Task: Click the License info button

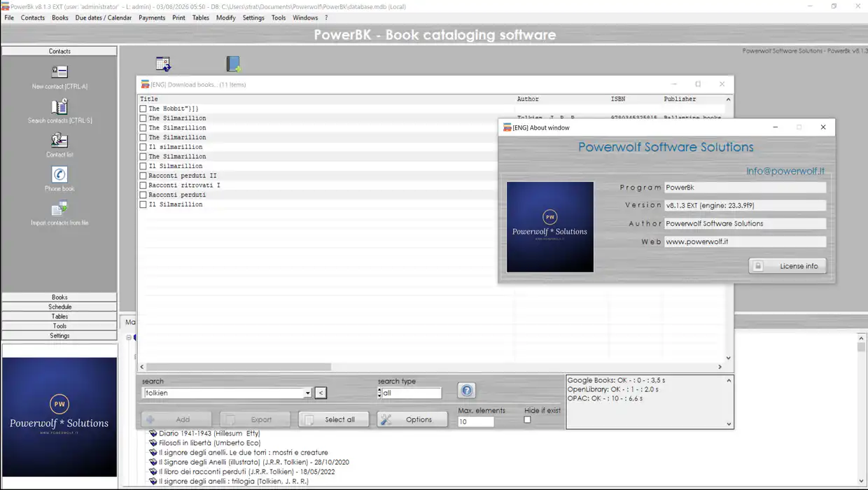Action: point(787,266)
